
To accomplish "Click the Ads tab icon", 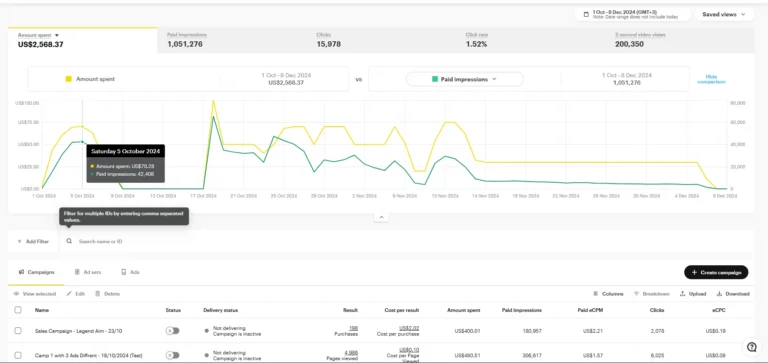I will [123, 272].
